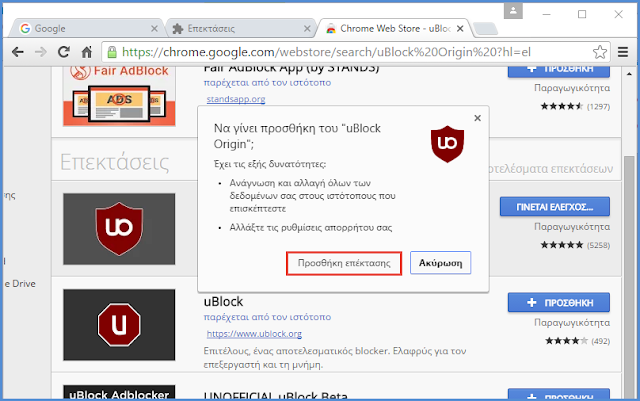640x401 pixels.
Task: Close the Google tab
Action: pos(154,29)
